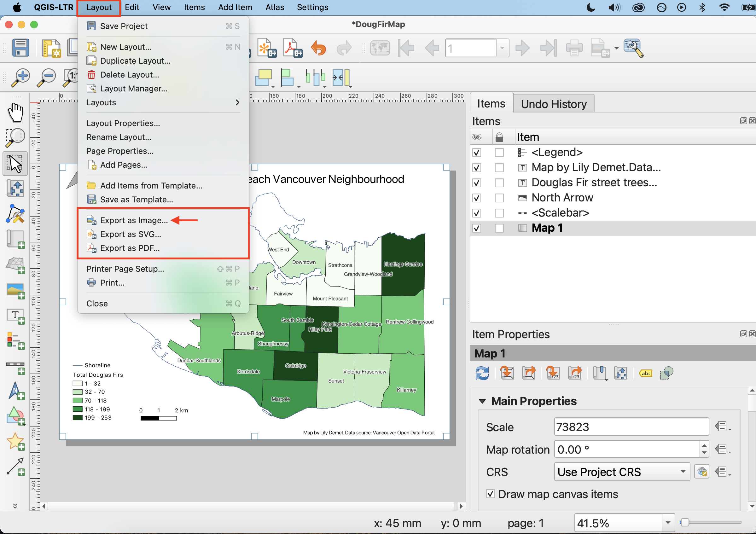The image size is (756, 534).
Task: Click the Add North Arrow tool
Action: (15, 392)
